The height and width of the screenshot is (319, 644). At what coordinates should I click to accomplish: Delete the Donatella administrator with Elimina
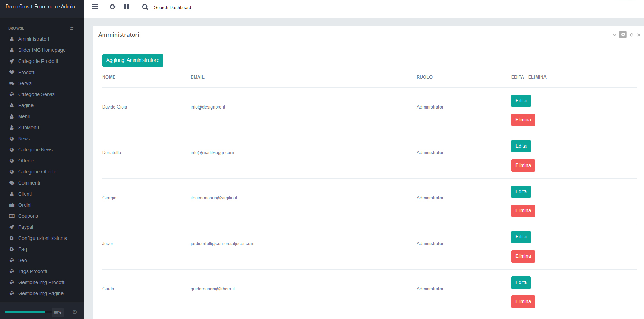(x=523, y=166)
